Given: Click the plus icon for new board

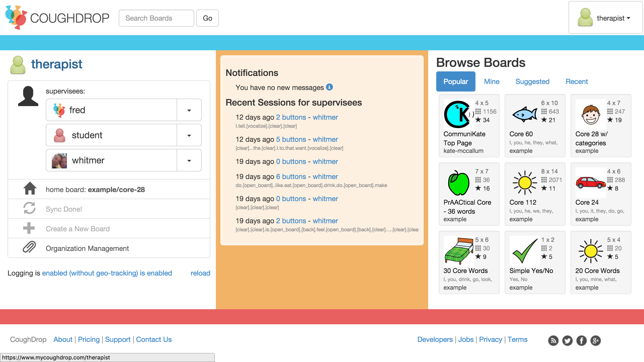Looking at the screenshot, I should (29, 228).
